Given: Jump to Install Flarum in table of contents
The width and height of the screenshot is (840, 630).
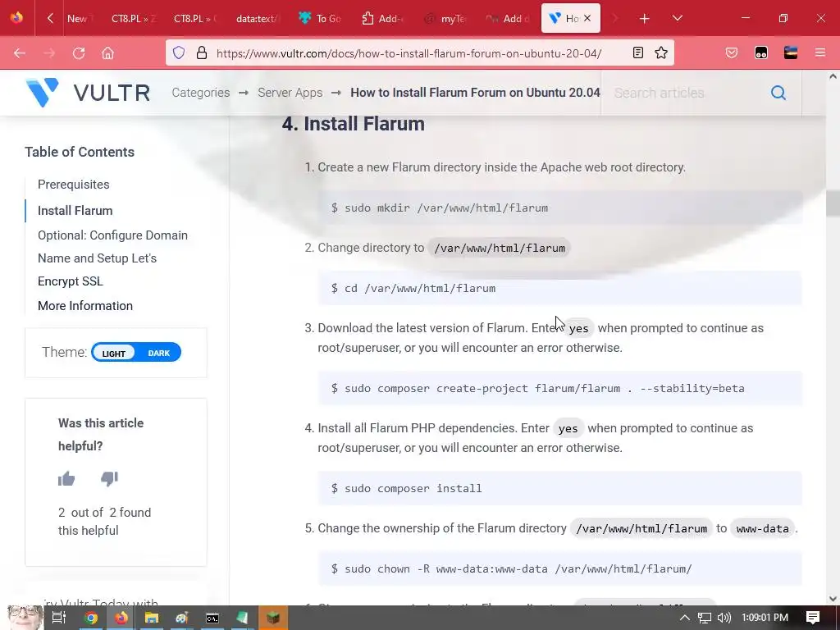Looking at the screenshot, I should [x=75, y=211].
